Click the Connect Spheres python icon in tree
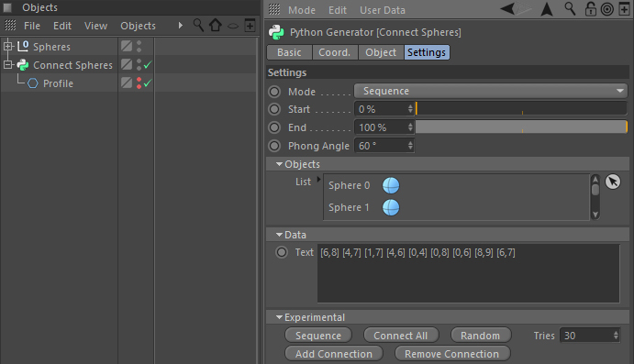This screenshot has width=634, height=364. tap(23, 64)
